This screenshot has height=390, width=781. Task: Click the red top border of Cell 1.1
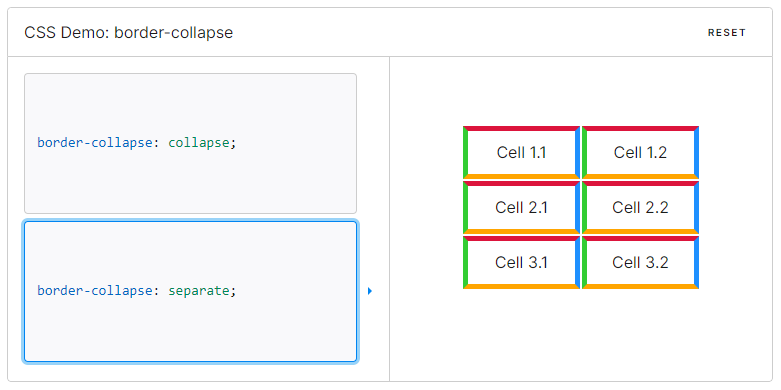[521, 129]
